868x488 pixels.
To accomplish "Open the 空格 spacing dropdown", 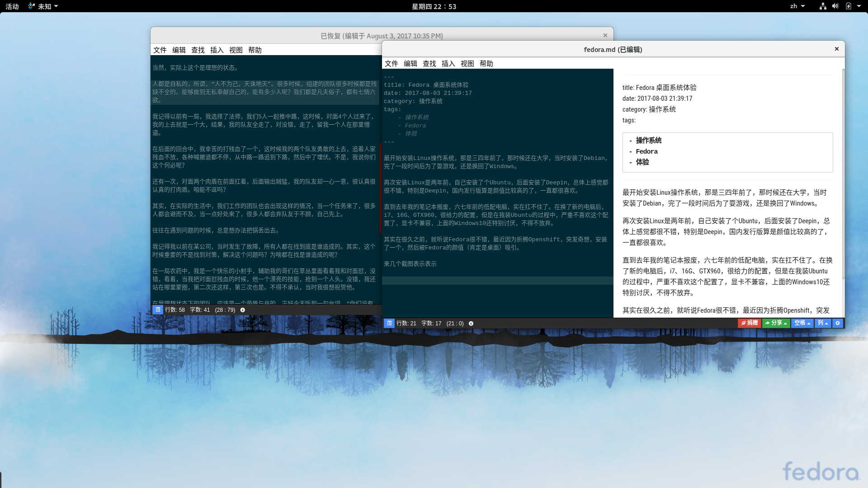I will pyautogui.click(x=802, y=323).
